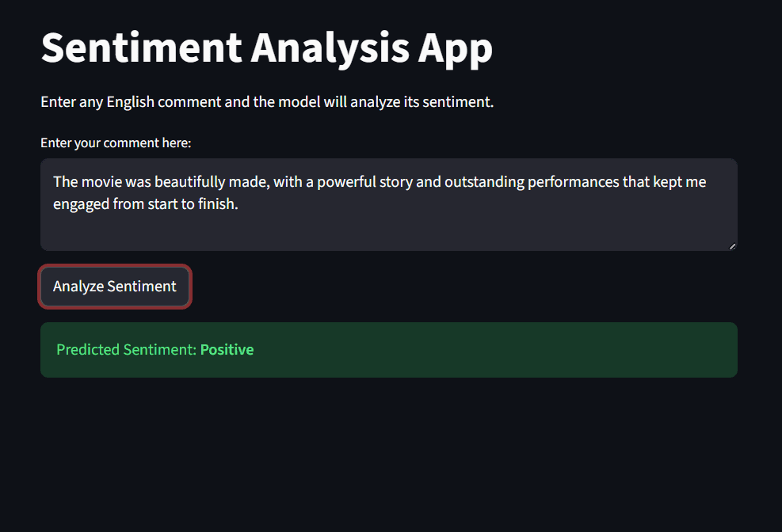
Task: Click the bold "Positive" result word
Action: 227,350
